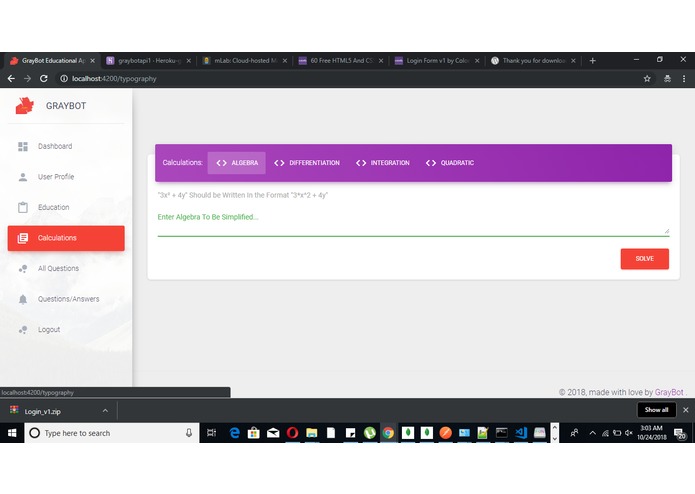Click the taskbar microphone icon
This screenshot has height=494, width=695.
[x=188, y=433]
